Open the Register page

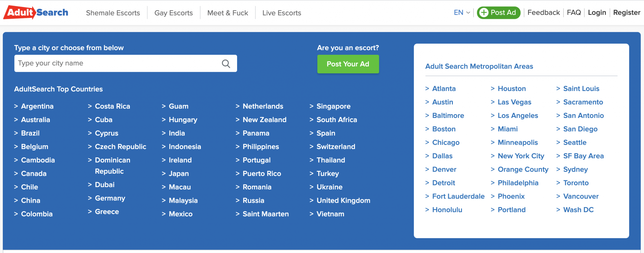[626, 13]
